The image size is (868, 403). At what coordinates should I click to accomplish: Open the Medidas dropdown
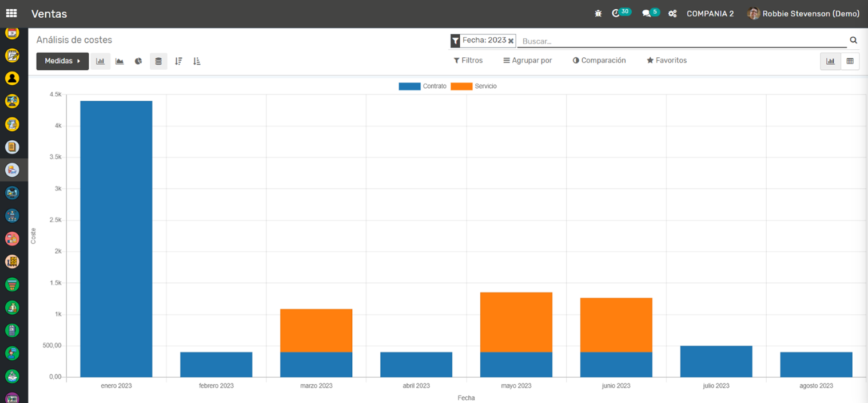coord(62,61)
